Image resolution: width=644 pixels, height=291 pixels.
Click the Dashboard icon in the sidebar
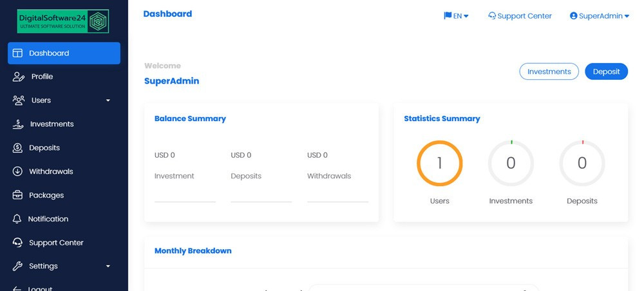pyautogui.click(x=18, y=53)
